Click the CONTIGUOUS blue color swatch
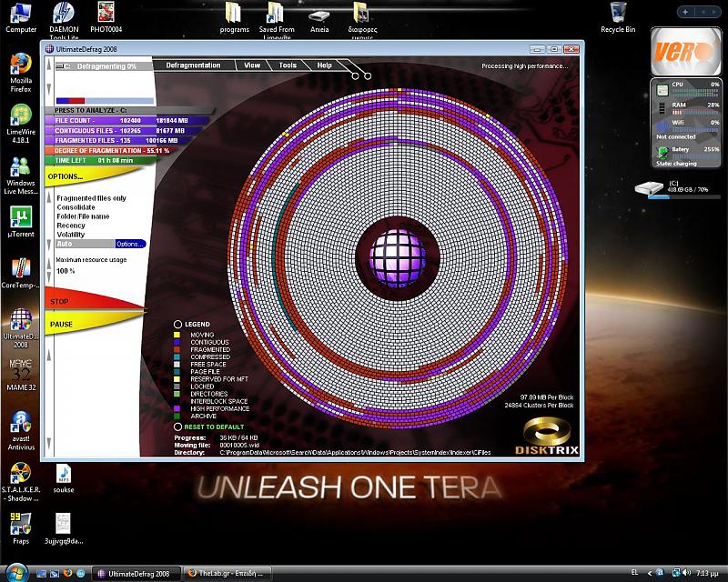The image size is (728, 582). [177, 342]
